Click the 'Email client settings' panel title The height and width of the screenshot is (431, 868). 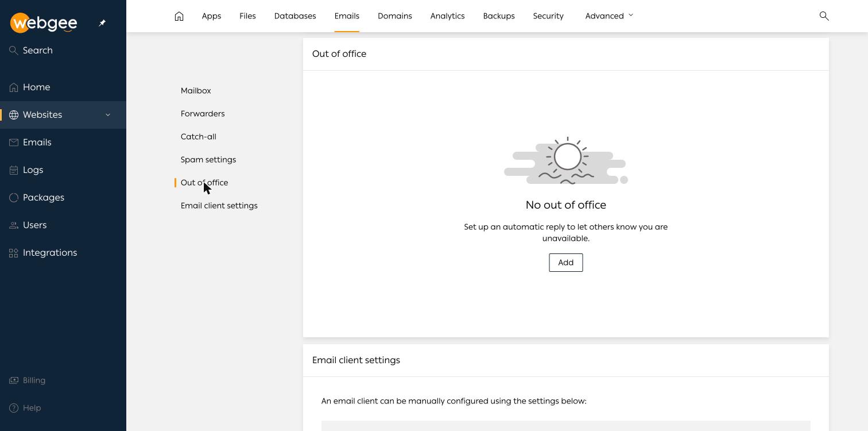[356, 360]
